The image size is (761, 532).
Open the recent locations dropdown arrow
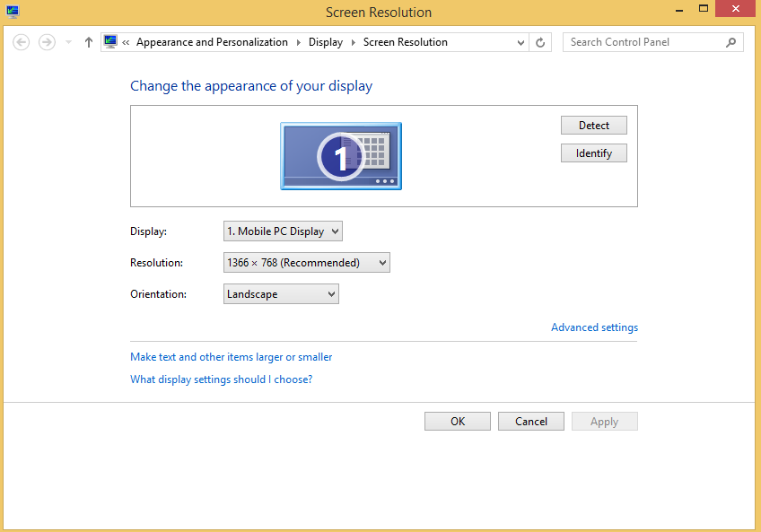[x=68, y=42]
